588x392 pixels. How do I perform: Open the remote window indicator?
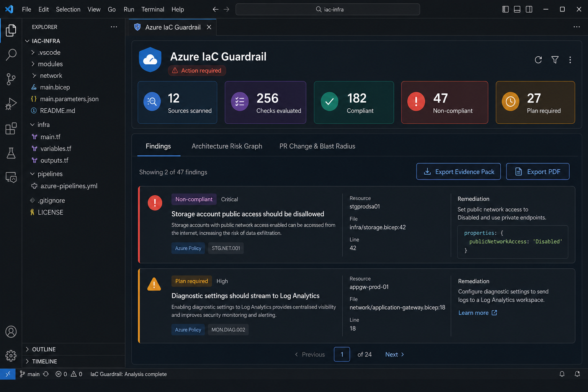pyautogui.click(x=8, y=374)
